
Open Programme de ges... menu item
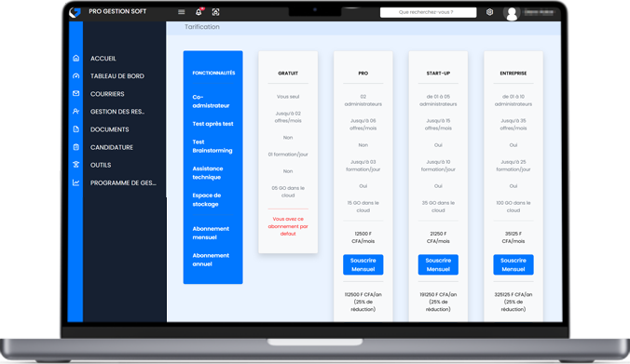123,183
